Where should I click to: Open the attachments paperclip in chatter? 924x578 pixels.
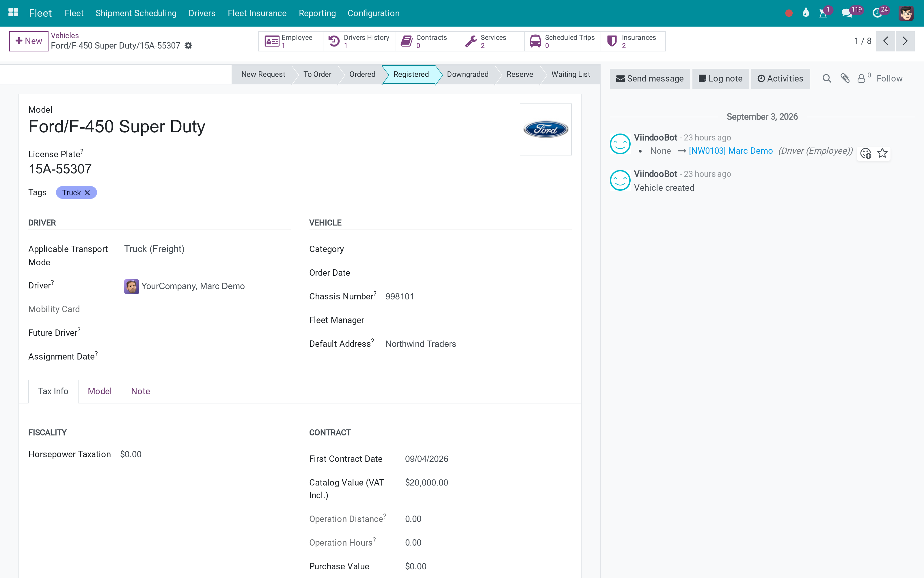[x=845, y=79]
